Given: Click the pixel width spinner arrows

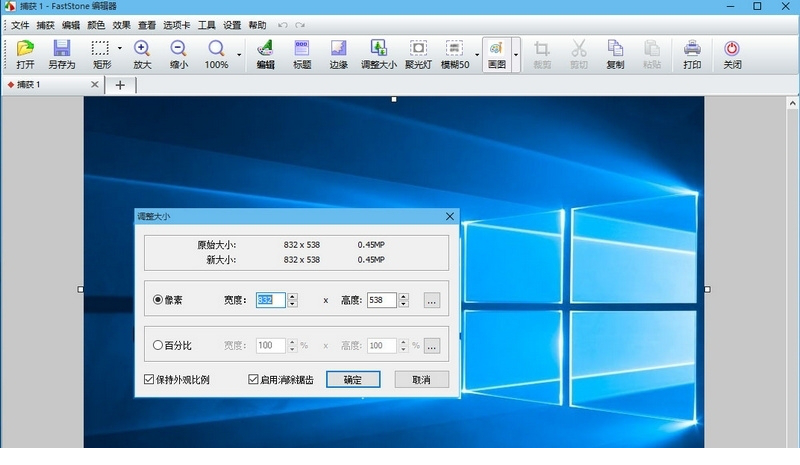Looking at the screenshot, I should pos(292,300).
